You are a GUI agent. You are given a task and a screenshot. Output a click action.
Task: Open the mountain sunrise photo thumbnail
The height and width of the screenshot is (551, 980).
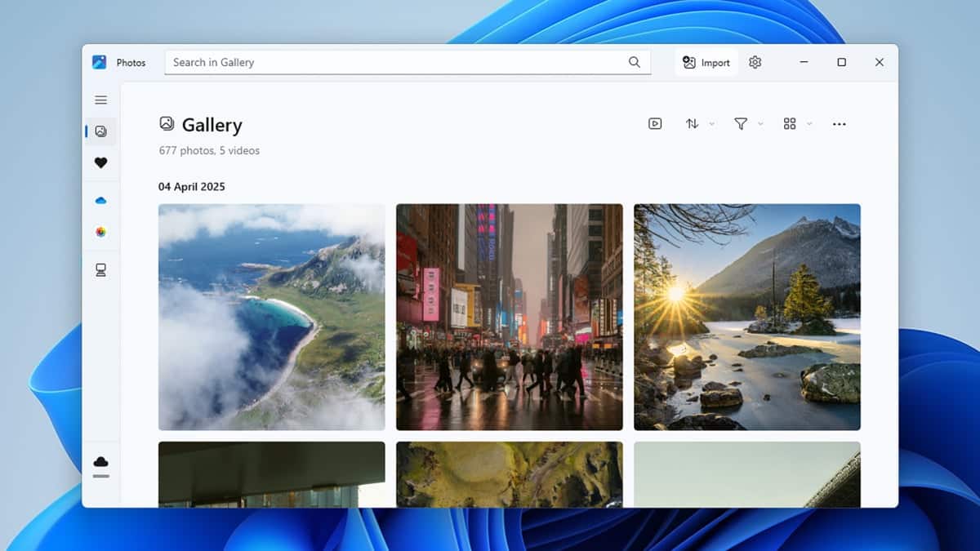point(746,317)
